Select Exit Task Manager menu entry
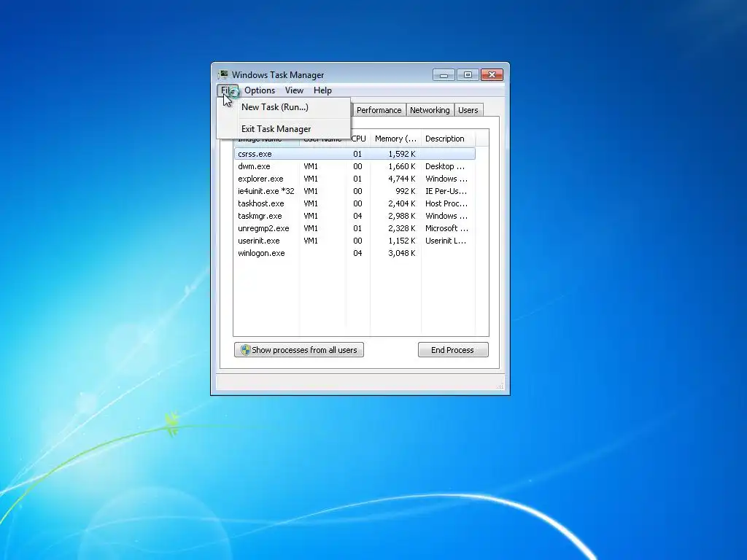The image size is (747, 560). pyautogui.click(x=284, y=129)
